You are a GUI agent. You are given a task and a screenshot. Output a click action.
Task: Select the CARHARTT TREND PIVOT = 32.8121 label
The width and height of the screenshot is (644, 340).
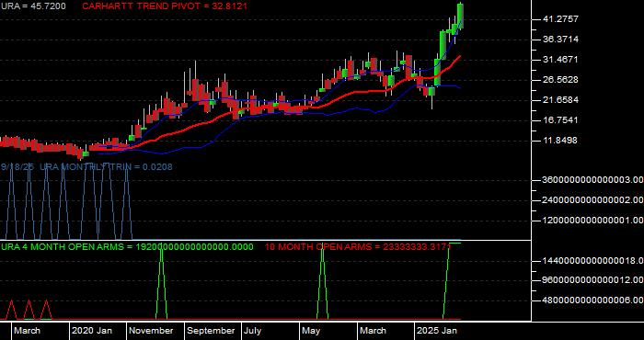coord(165,6)
